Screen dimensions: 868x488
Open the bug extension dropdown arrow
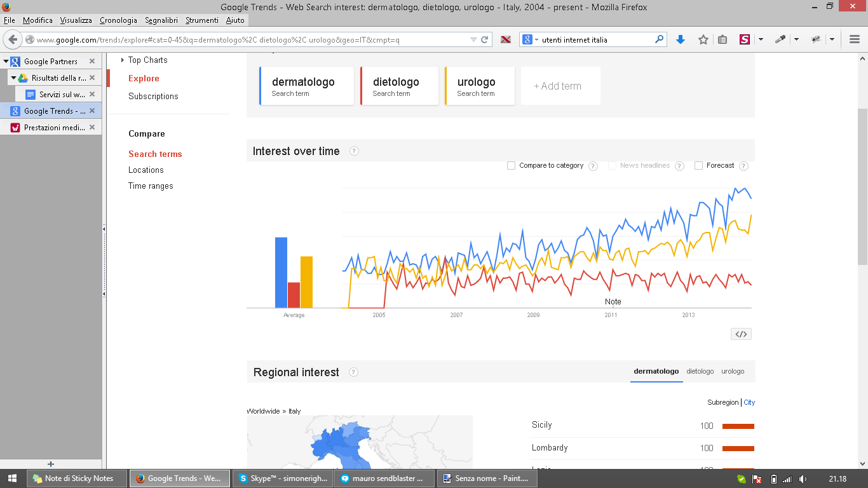[832, 39]
